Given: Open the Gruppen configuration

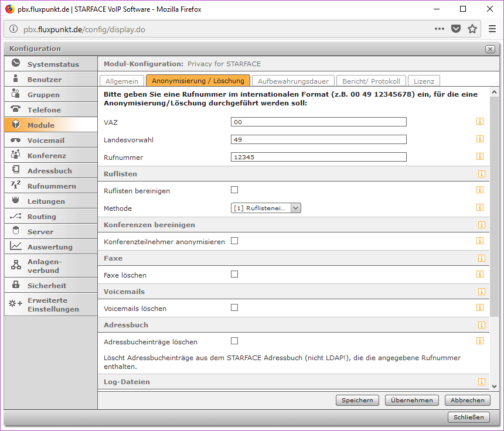Looking at the screenshot, I should tap(51, 94).
